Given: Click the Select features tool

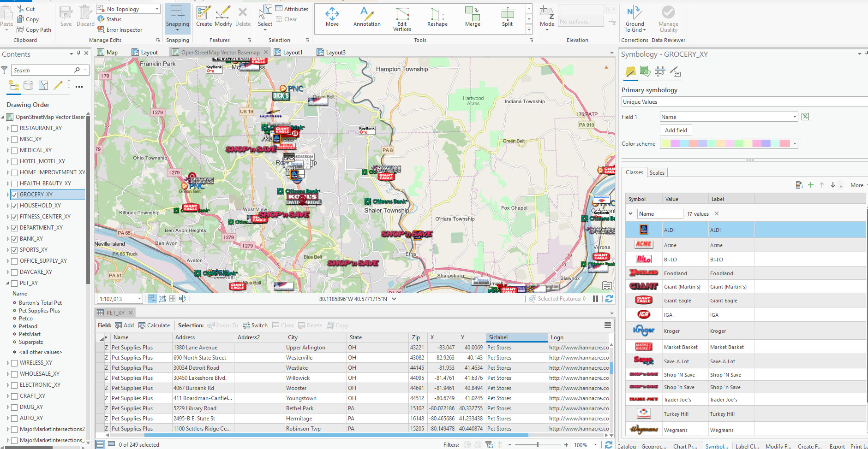Looking at the screenshot, I should [265, 18].
